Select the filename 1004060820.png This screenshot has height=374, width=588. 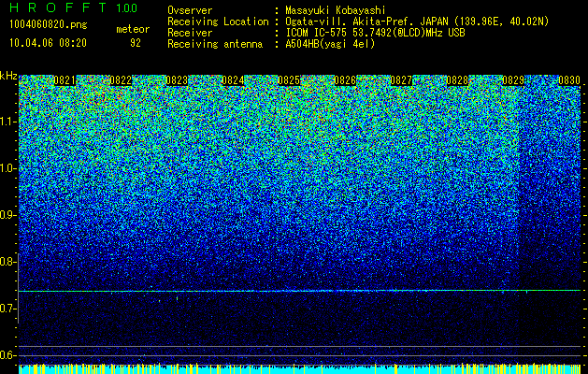click(49, 25)
